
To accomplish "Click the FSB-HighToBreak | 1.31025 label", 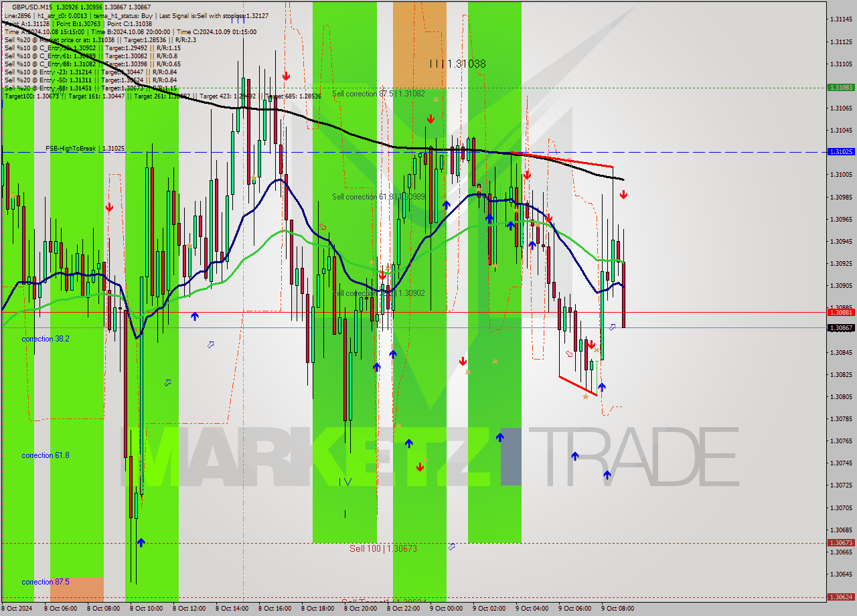I will (x=85, y=148).
